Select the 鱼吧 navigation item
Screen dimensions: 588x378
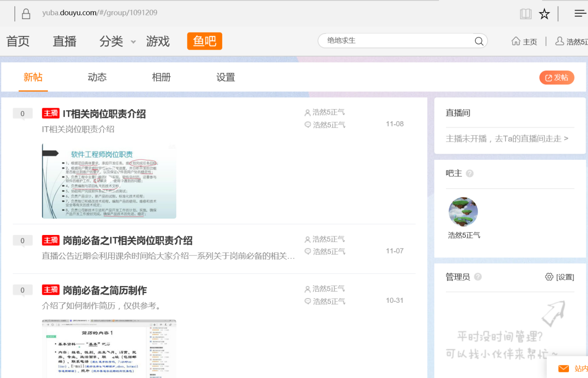point(205,41)
